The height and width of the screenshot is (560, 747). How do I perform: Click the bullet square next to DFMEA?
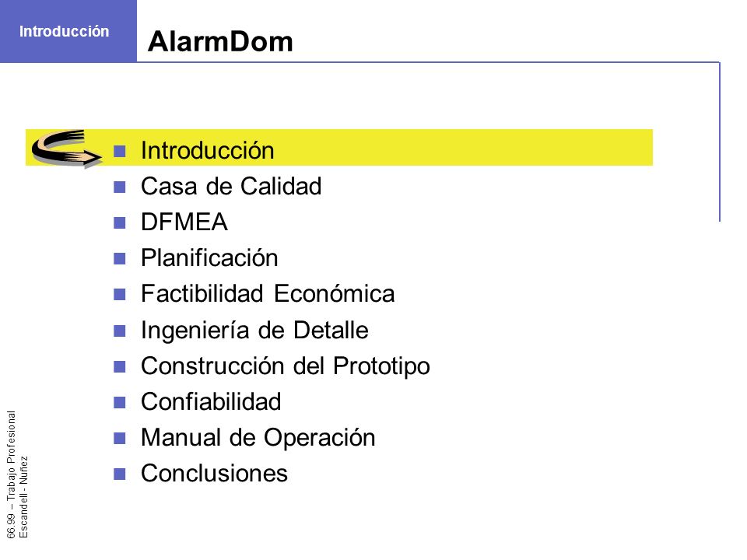[120, 223]
